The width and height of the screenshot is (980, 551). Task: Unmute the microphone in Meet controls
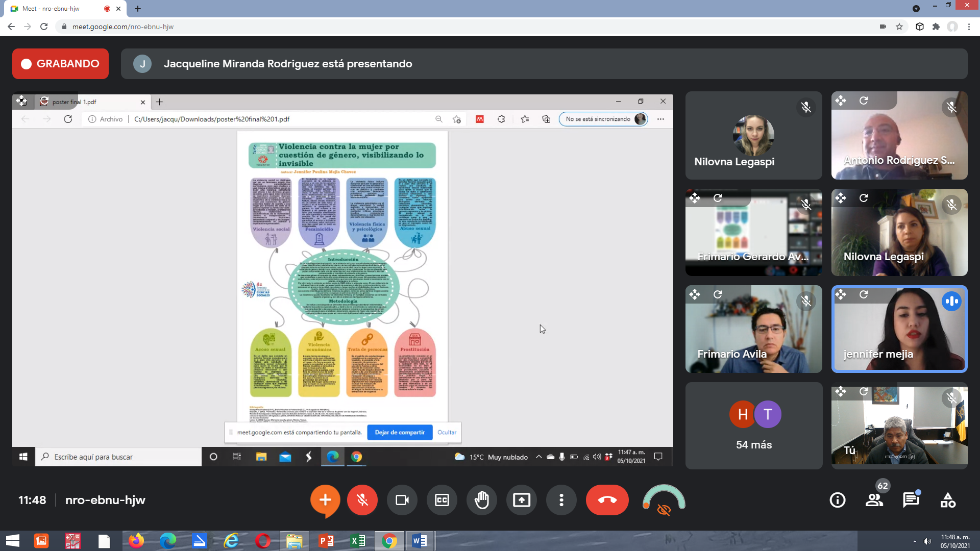[362, 500]
